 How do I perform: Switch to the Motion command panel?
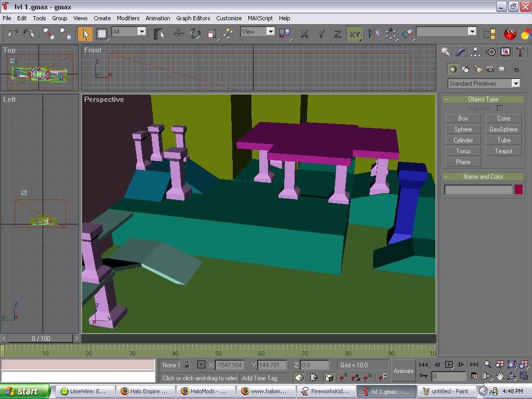[490, 52]
